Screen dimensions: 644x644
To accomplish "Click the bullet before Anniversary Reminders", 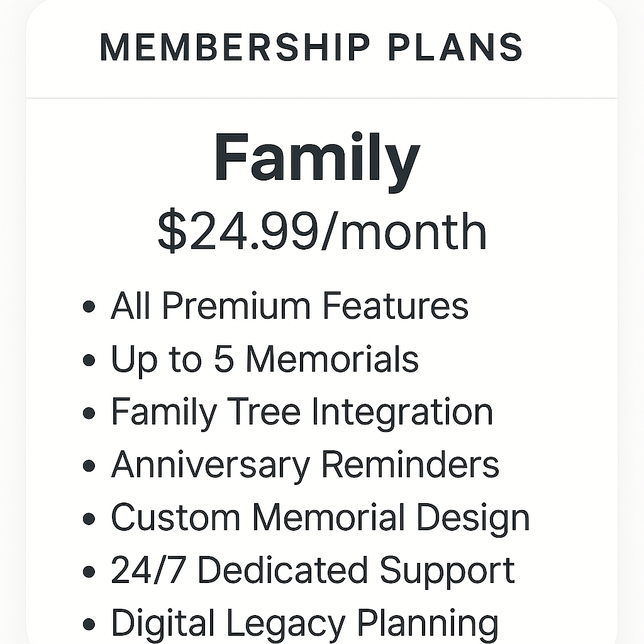I will click(x=89, y=467).
